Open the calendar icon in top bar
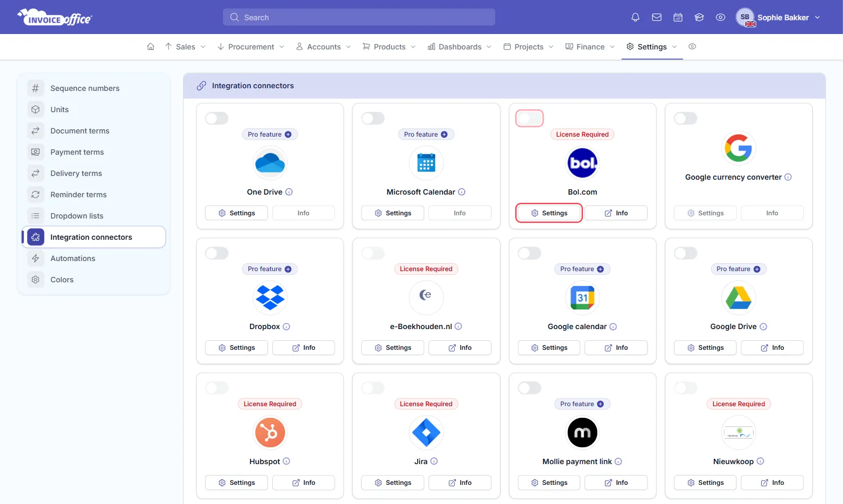The image size is (843, 504). coord(678,18)
